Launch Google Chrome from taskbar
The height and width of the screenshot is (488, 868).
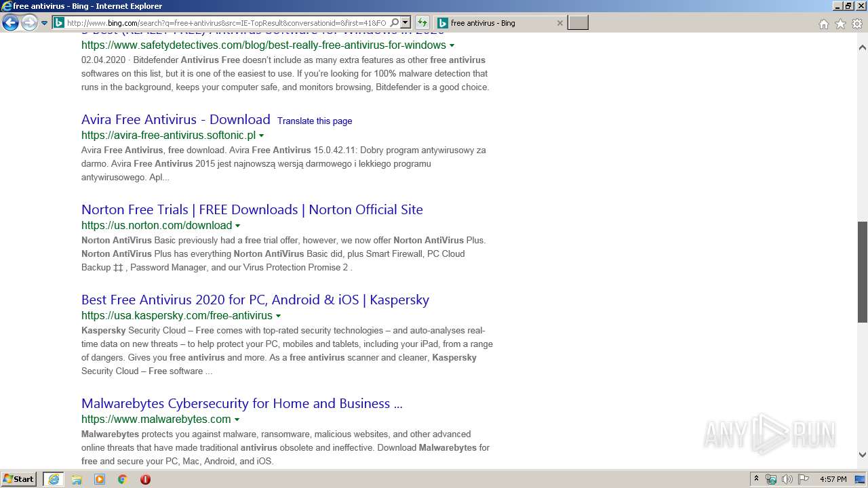(123, 479)
